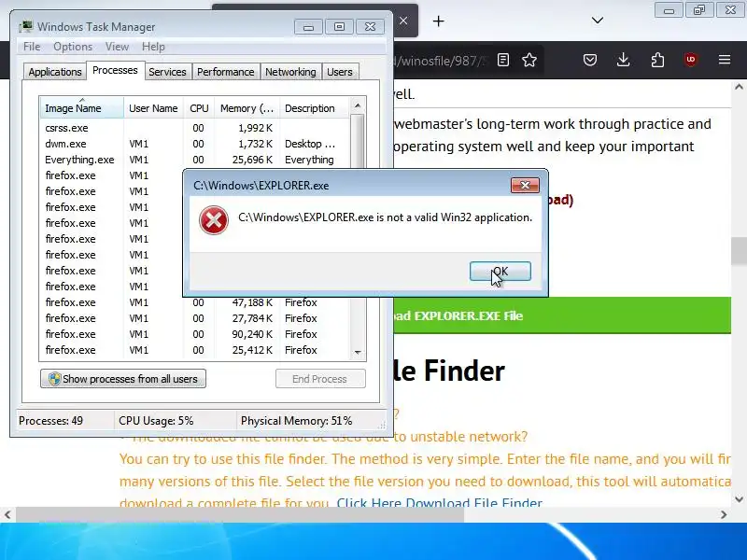Close the active Firefox tab

403,21
